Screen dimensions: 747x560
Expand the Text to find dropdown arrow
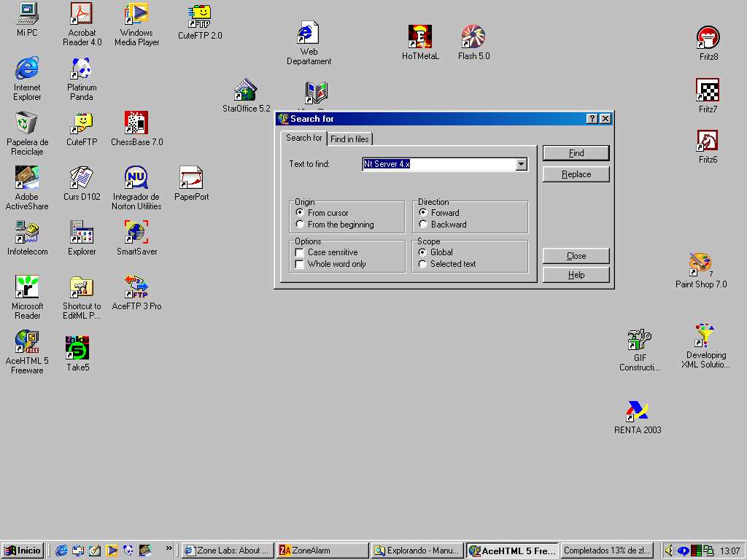click(x=521, y=165)
